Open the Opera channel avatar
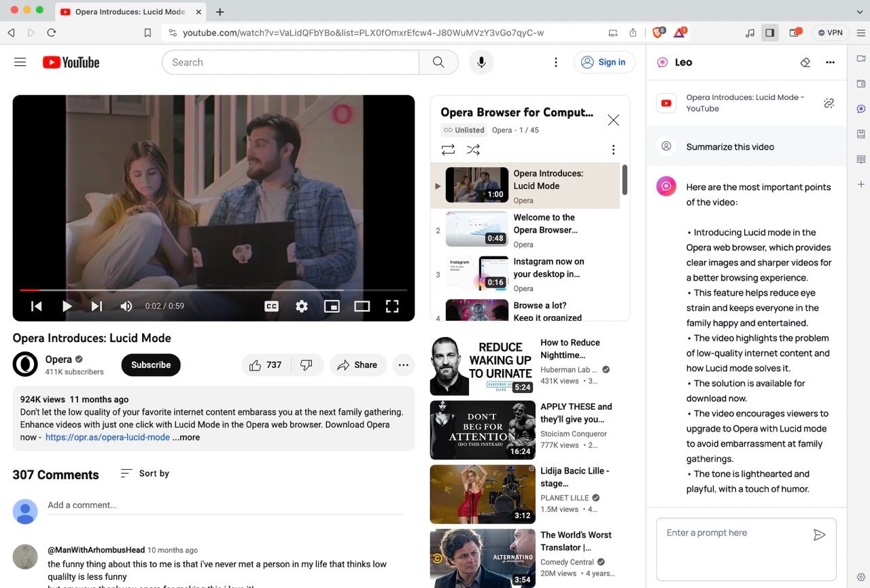 [25, 364]
